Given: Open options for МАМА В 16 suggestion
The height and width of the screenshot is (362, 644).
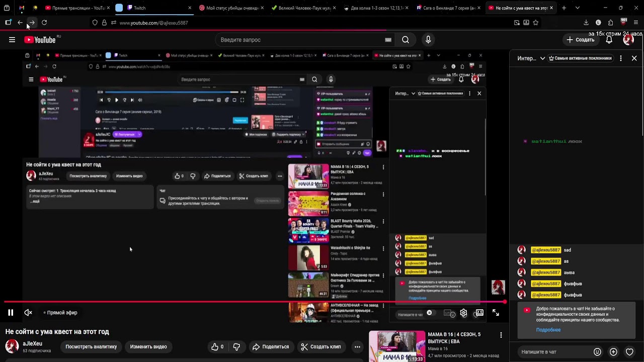Looking at the screenshot, I should pyautogui.click(x=501, y=335).
